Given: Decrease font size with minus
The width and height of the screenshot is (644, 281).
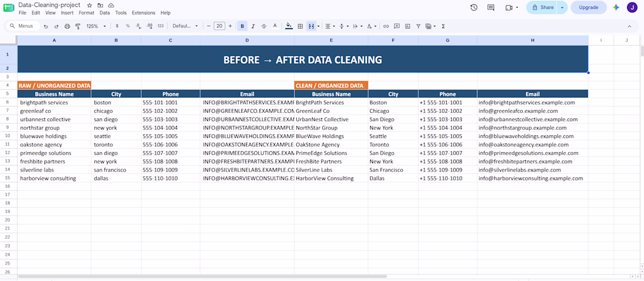Looking at the screenshot, I should [208, 26].
